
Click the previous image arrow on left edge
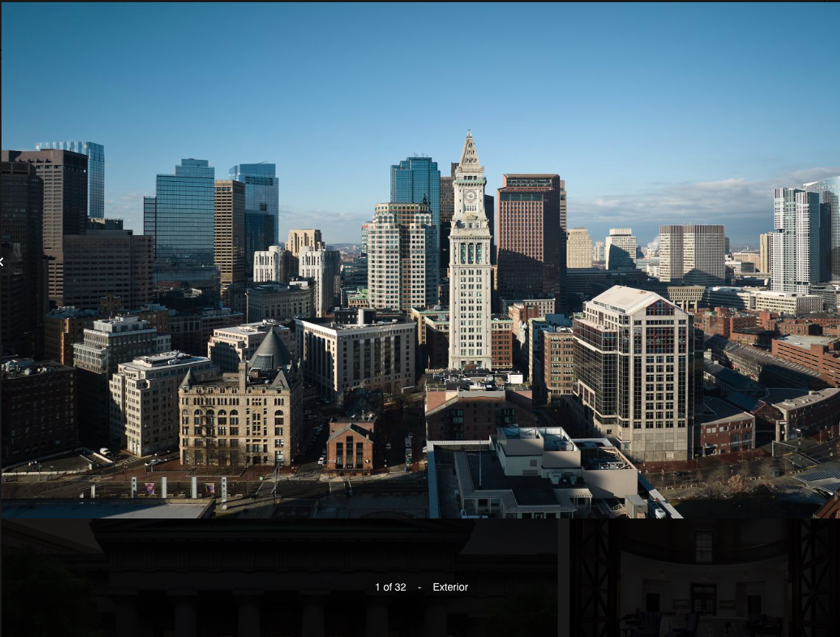coord(3,261)
